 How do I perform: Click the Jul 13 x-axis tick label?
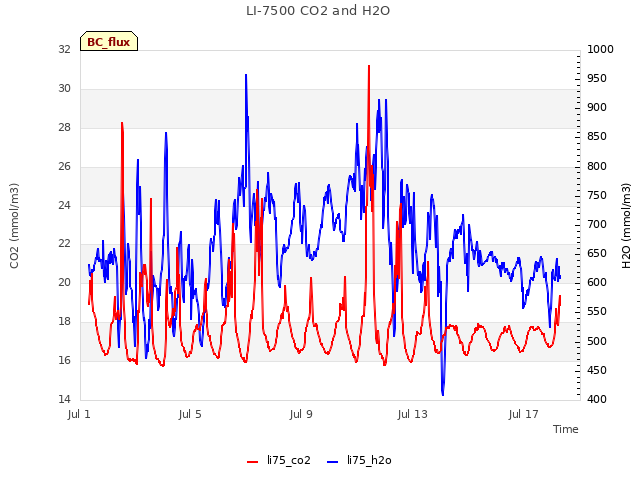click(412, 414)
